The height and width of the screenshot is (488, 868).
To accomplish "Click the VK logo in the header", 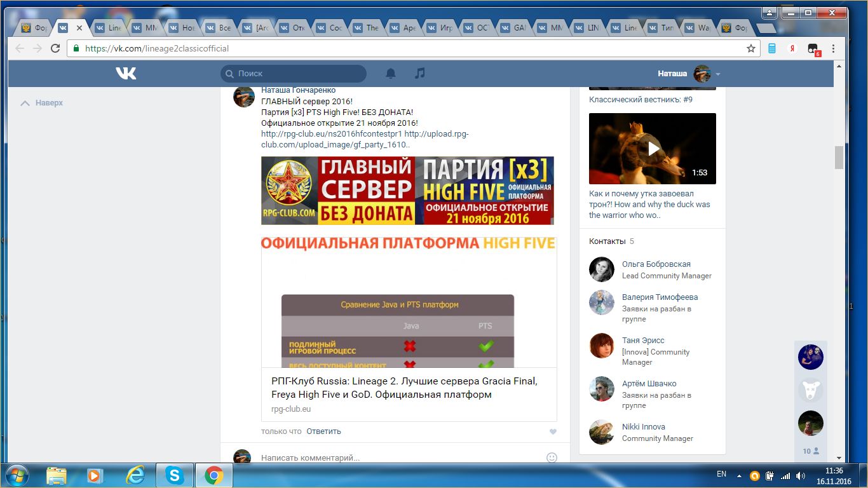I will (x=126, y=74).
